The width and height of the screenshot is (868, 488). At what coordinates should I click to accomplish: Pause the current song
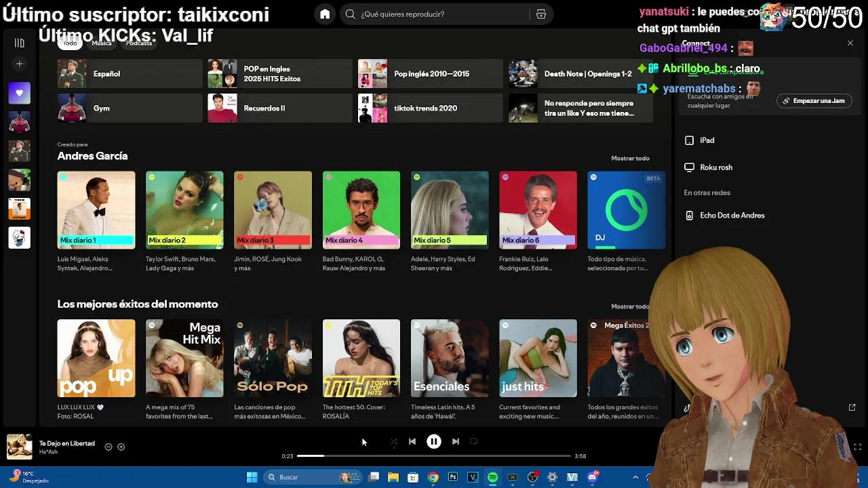click(x=434, y=441)
